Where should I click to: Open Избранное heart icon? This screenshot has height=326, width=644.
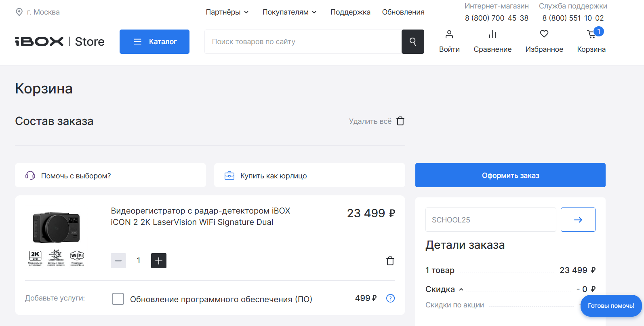[x=544, y=34]
